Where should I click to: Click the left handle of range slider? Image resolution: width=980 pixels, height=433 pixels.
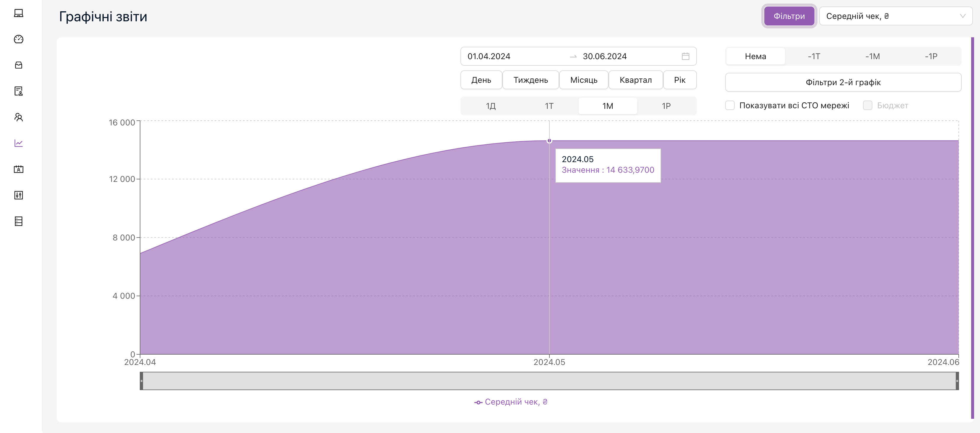coord(142,381)
